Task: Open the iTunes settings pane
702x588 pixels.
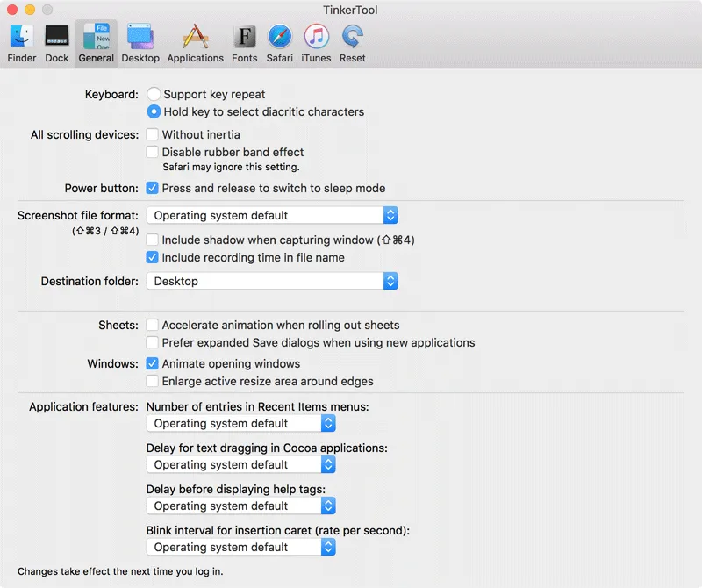Action: (x=316, y=39)
